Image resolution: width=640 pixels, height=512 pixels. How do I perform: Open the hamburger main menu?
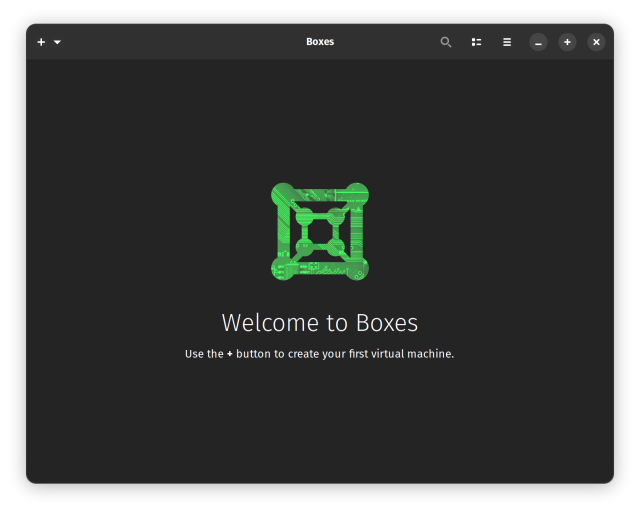[507, 42]
